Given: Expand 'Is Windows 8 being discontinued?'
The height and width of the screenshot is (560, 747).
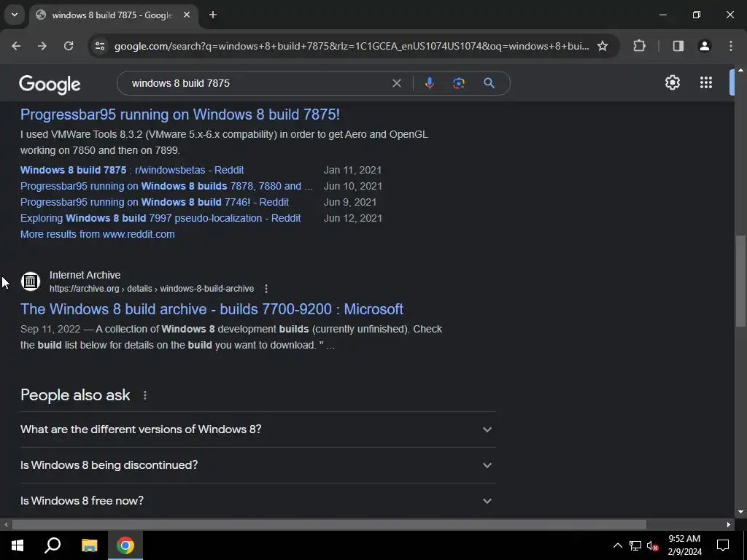Looking at the screenshot, I should [x=258, y=465].
